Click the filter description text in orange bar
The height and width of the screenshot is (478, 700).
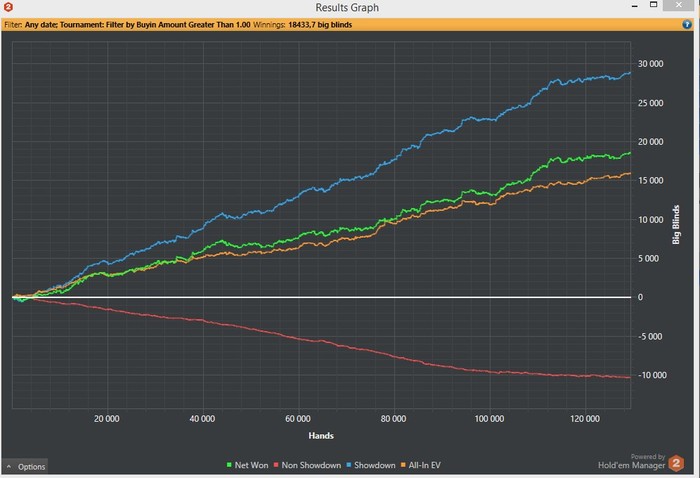pos(127,25)
